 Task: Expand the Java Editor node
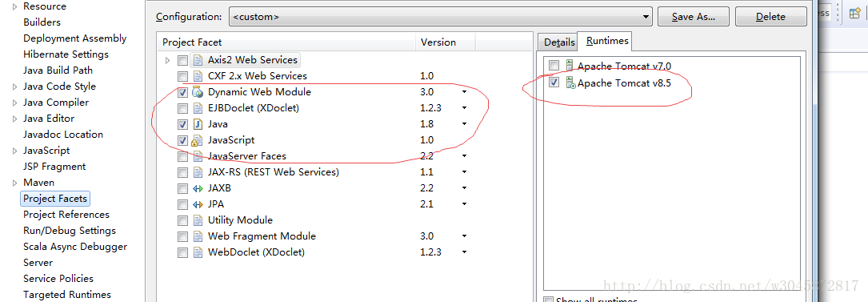(x=15, y=119)
